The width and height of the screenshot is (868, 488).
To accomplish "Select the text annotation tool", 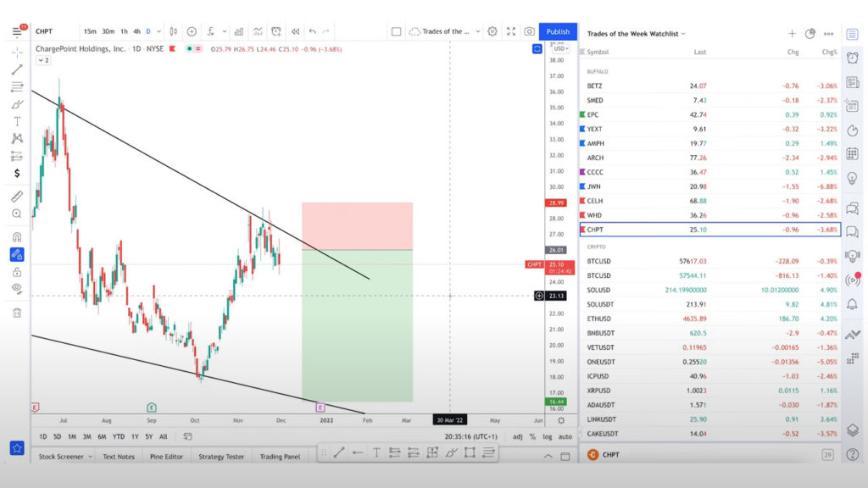I will (17, 121).
